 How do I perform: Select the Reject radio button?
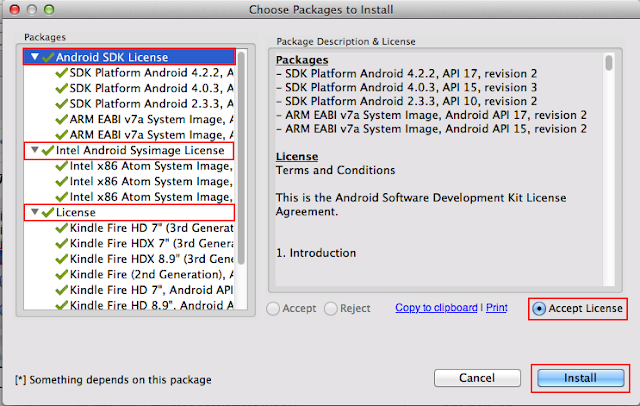tap(331, 309)
